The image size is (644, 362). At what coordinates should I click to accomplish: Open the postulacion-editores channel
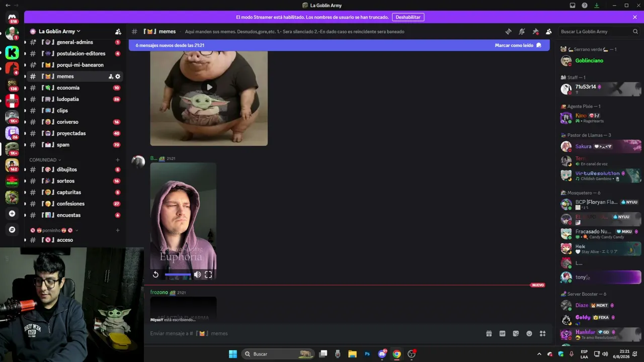[x=74, y=53]
